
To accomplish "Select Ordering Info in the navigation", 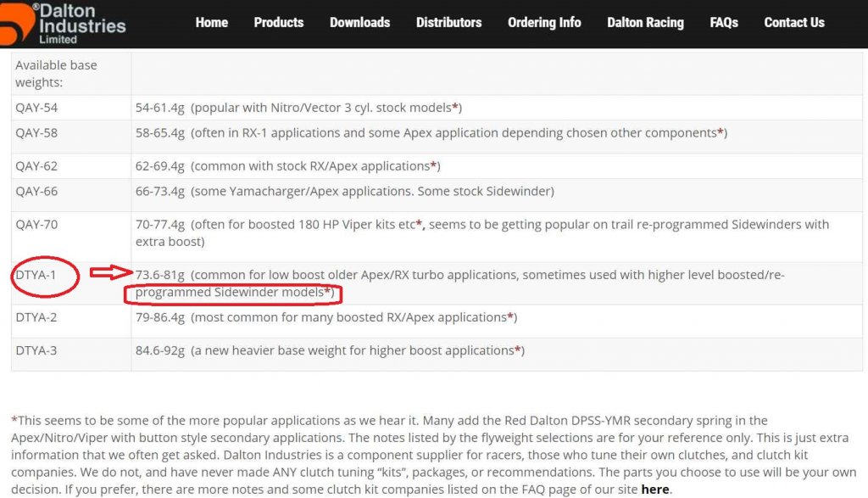I will 544,23.
